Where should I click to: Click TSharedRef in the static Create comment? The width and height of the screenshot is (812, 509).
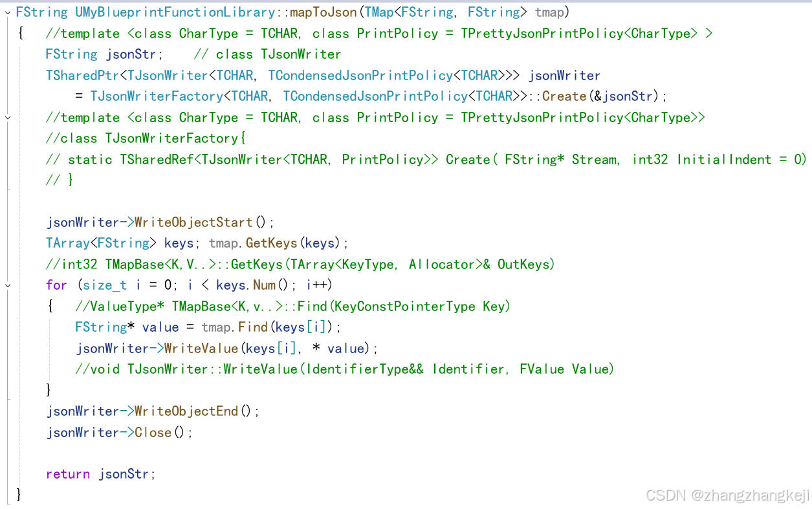[x=156, y=159]
